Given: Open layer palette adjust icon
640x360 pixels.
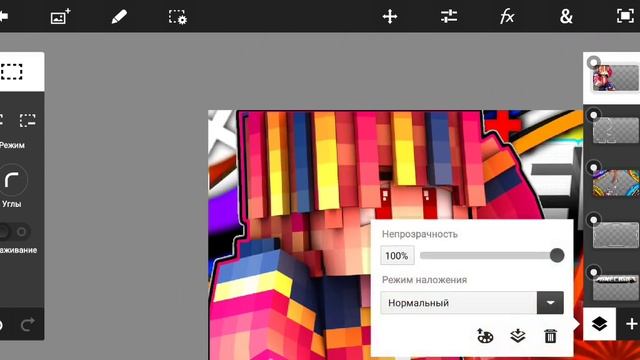Looking at the screenshot, I should (x=485, y=336).
